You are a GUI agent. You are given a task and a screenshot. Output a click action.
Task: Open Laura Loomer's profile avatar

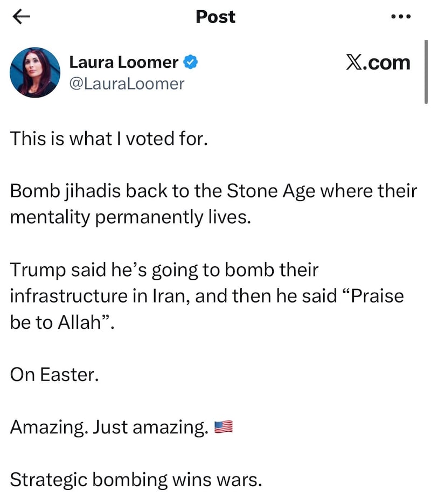coord(34,71)
